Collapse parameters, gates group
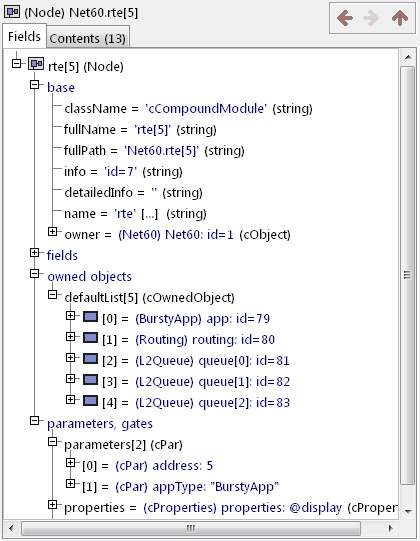420x541 pixels. point(35,421)
